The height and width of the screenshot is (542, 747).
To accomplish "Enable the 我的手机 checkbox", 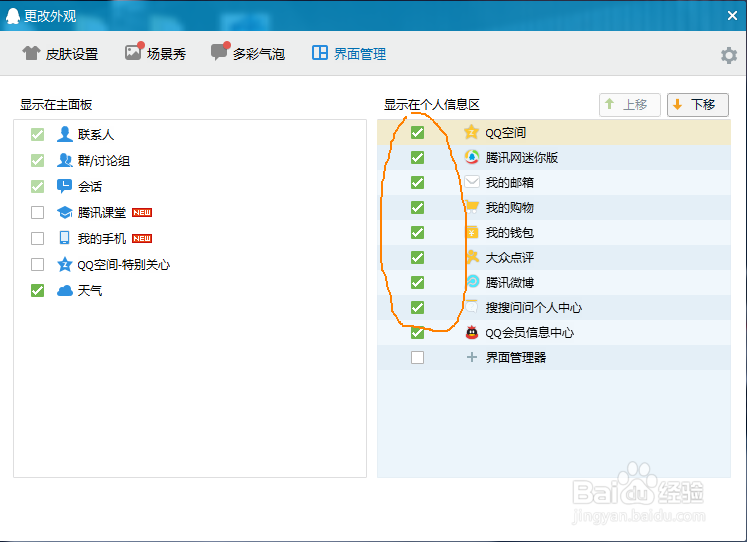I will pyautogui.click(x=38, y=238).
